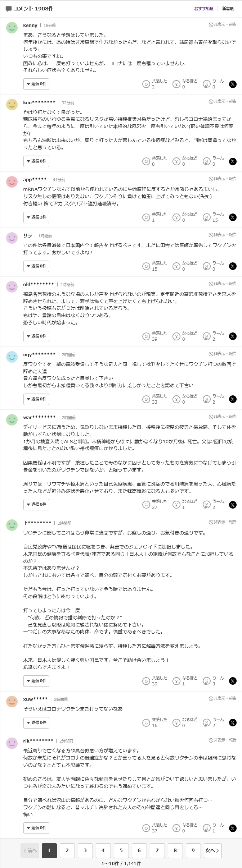Image resolution: width=242 pixels, height=868 pixels.
Task: Expand 返信1件 replies on app***** comment
Action: (36, 217)
